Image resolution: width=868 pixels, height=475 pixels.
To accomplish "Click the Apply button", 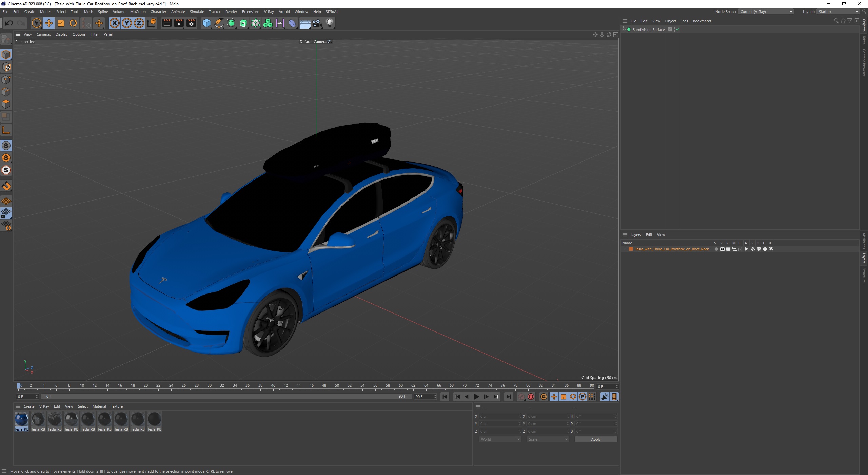I will click(x=596, y=439).
